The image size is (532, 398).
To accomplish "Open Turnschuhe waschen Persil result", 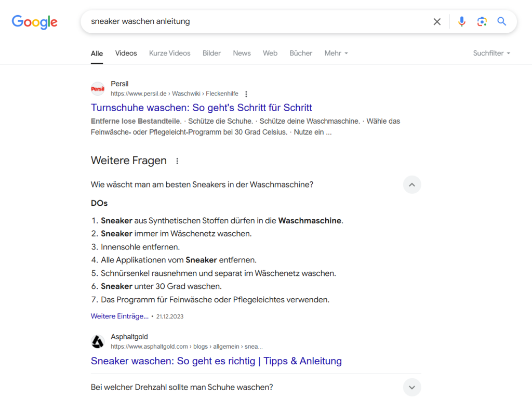I will point(202,108).
